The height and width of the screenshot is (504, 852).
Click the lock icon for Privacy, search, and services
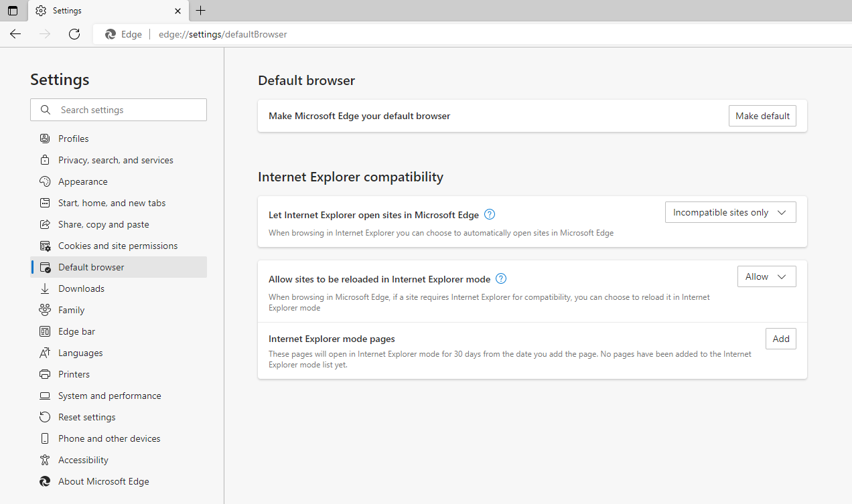pos(45,160)
